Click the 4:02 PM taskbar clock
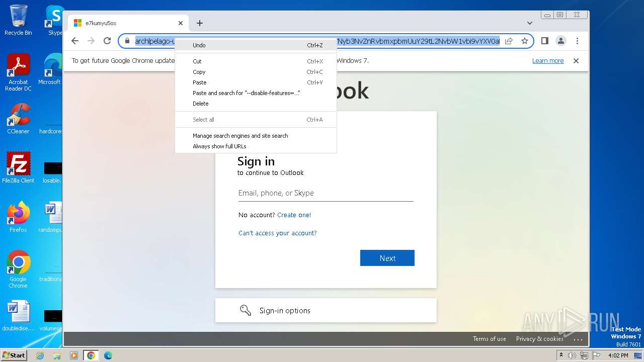The width and height of the screenshot is (644, 362). 618,355
